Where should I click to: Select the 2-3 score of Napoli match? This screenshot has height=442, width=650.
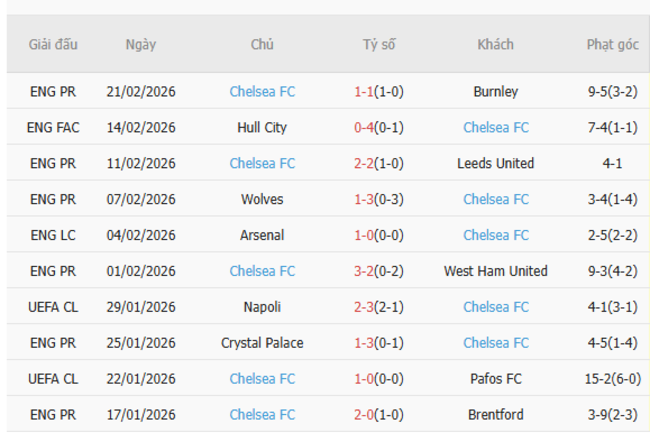364,307
